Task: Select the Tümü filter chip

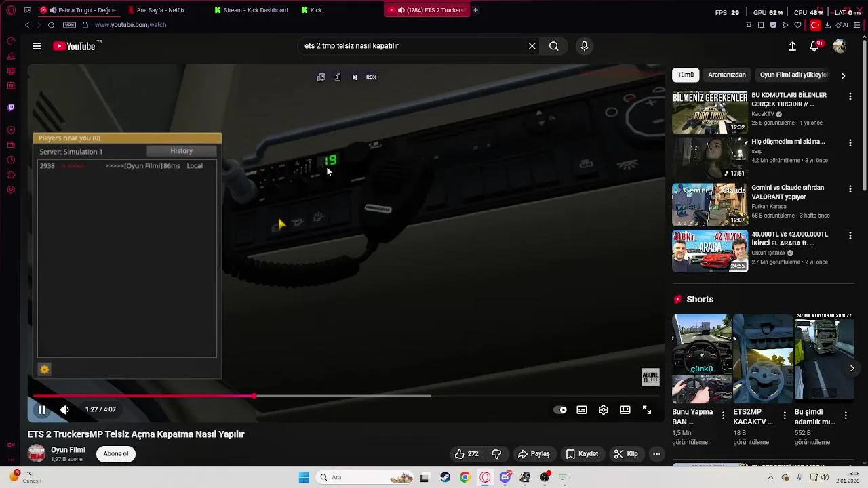Action: point(686,75)
